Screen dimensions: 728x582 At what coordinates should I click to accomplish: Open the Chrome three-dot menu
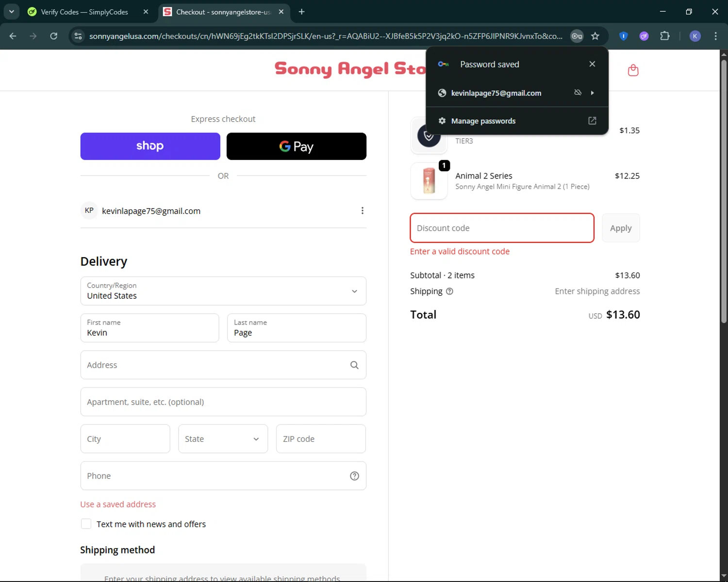tap(715, 36)
